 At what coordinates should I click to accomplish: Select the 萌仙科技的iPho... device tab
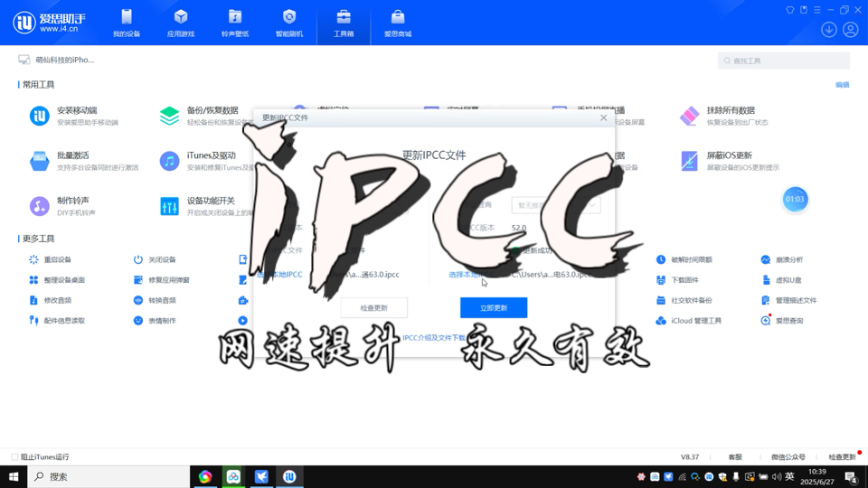(56, 60)
